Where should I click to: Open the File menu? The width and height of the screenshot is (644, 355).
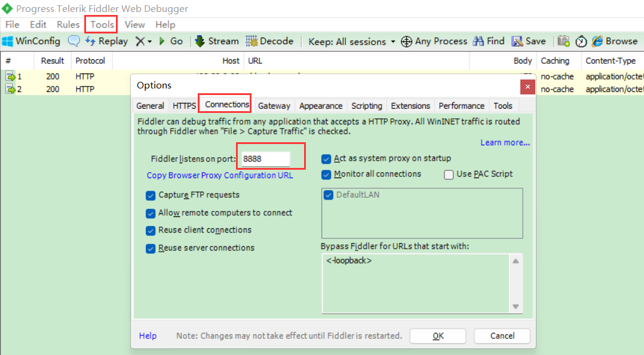tap(12, 25)
